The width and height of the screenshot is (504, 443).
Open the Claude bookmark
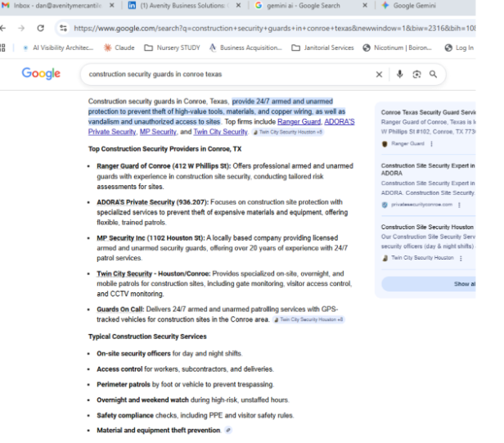click(119, 48)
